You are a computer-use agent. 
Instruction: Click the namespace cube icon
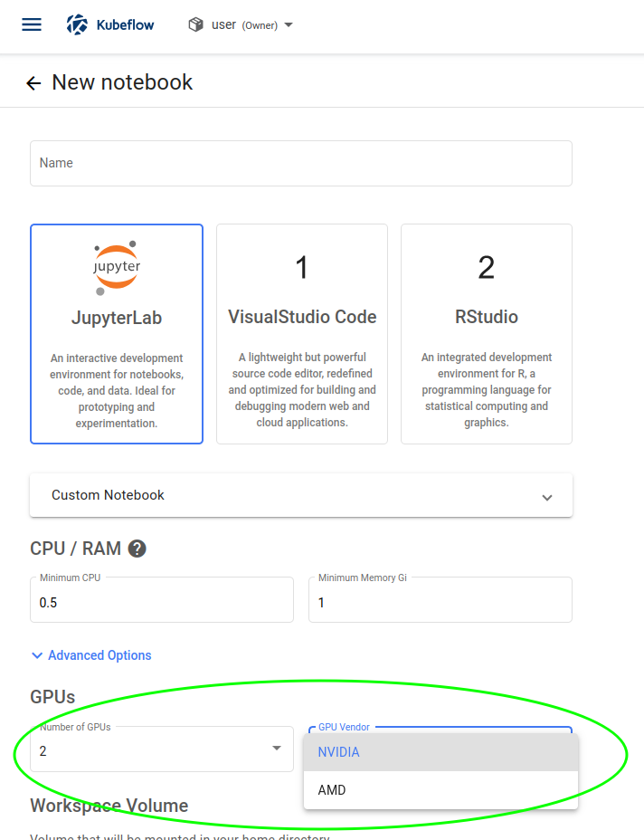[x=195, y=24]
